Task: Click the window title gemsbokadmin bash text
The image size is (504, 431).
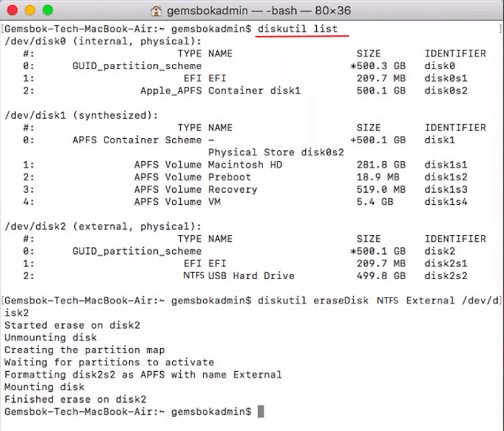Action: tap(257, 11)
